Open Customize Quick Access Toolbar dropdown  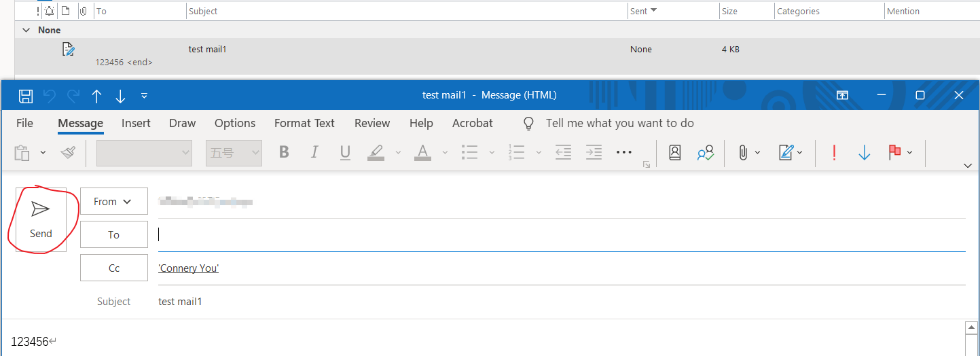click(144, 96)
